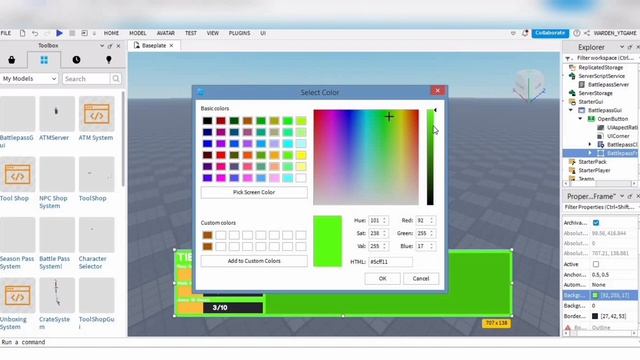640x360 pixels.
Task: Click the help question mark icon
Action: coord(577,33)
